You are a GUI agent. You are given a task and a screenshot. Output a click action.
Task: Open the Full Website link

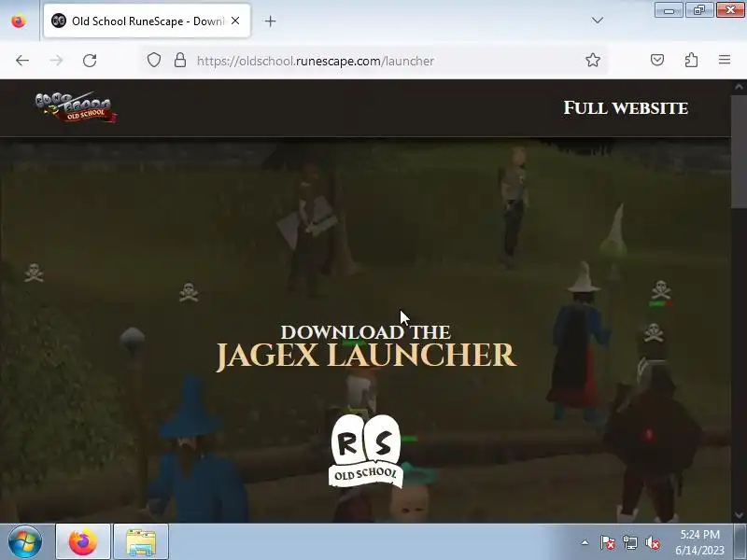pos(626,108)
